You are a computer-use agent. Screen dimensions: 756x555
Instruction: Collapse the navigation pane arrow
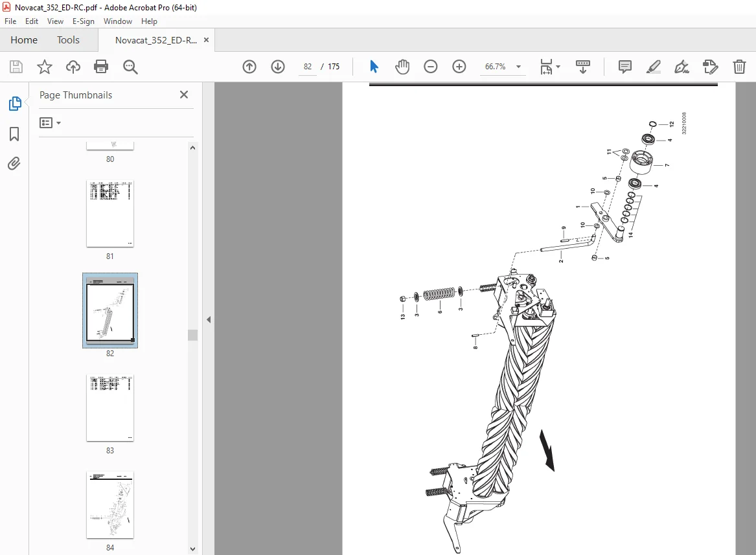tap(209, 319)
